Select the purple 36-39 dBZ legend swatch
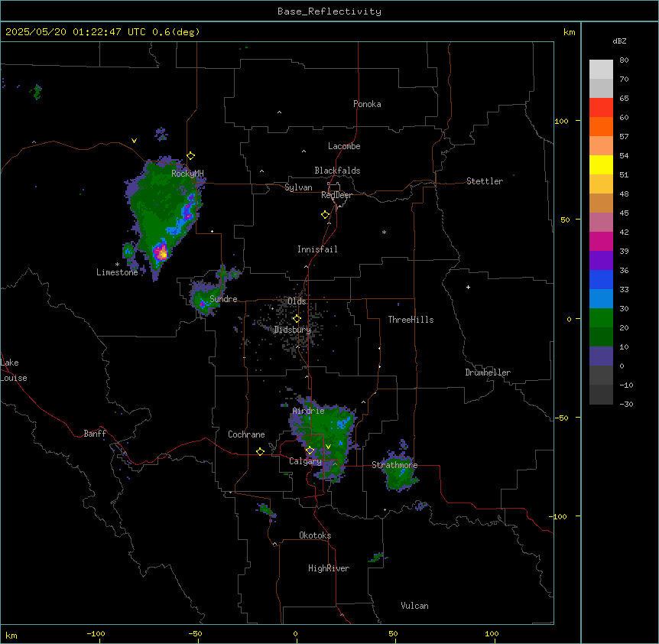This screenshot has height=644, width=659. (601, 261)
